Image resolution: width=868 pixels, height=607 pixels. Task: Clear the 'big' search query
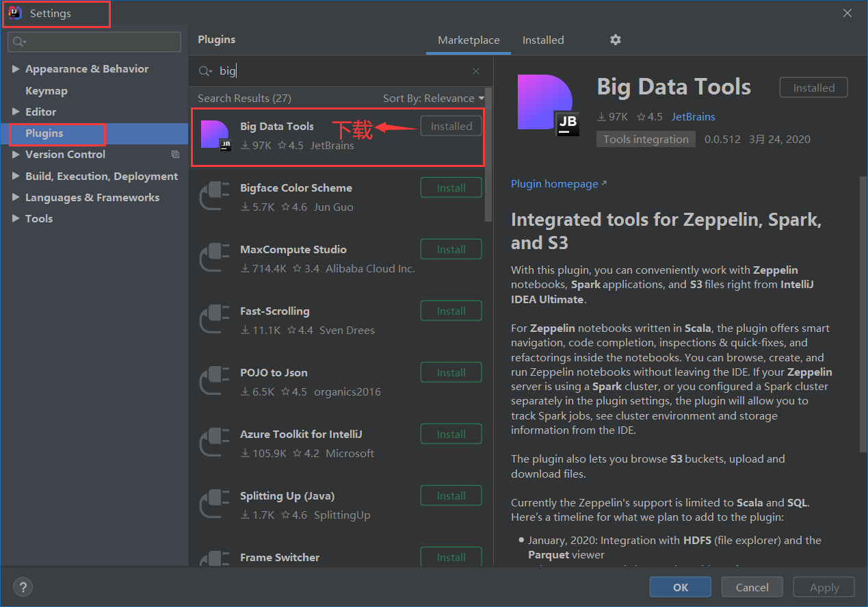(476, 70)
